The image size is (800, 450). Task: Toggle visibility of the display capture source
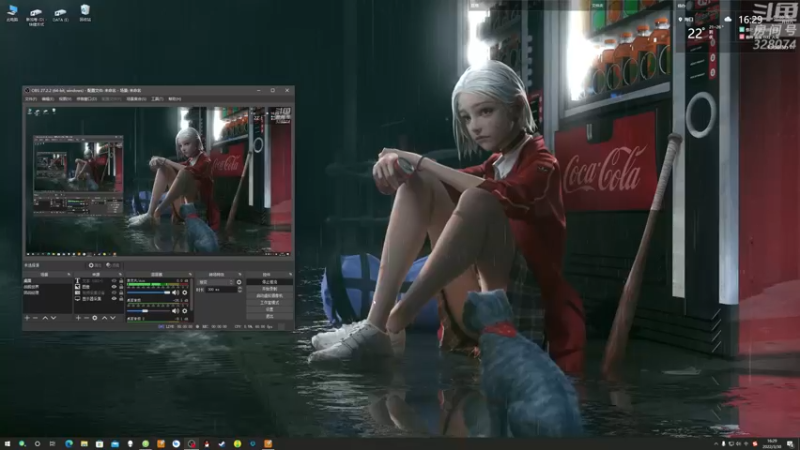(x=114, y=298)
